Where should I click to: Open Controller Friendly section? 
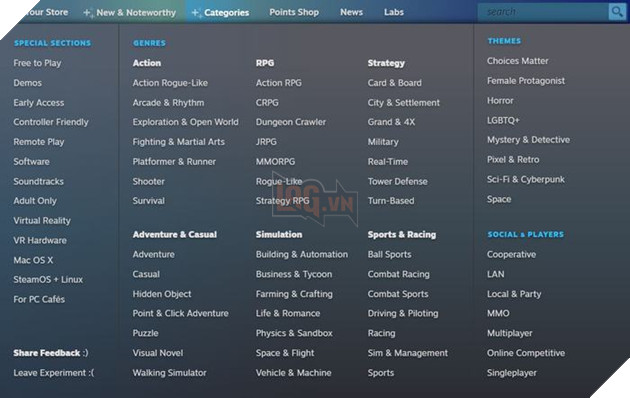[51, 122]
